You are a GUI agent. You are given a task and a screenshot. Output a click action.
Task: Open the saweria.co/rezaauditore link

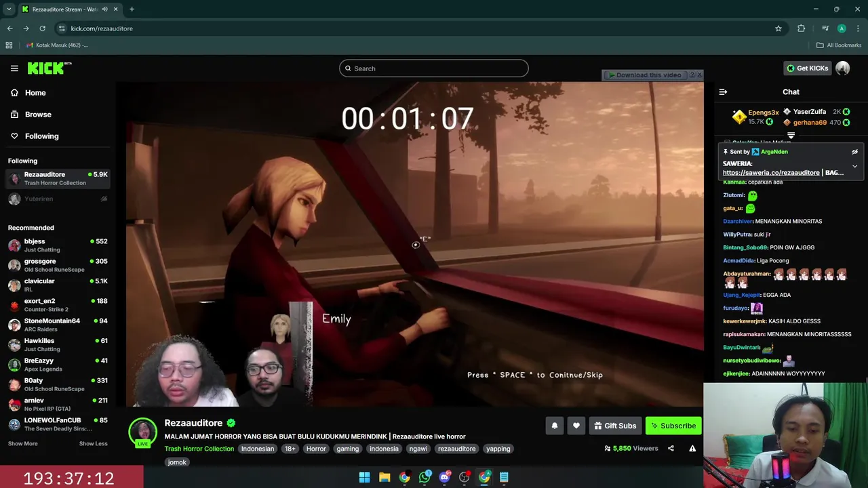point(771,173)
